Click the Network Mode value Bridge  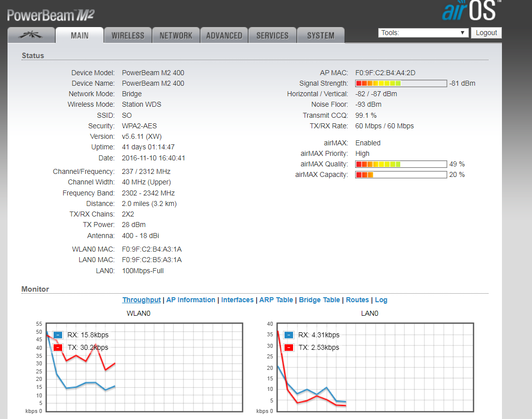(132, 94)
